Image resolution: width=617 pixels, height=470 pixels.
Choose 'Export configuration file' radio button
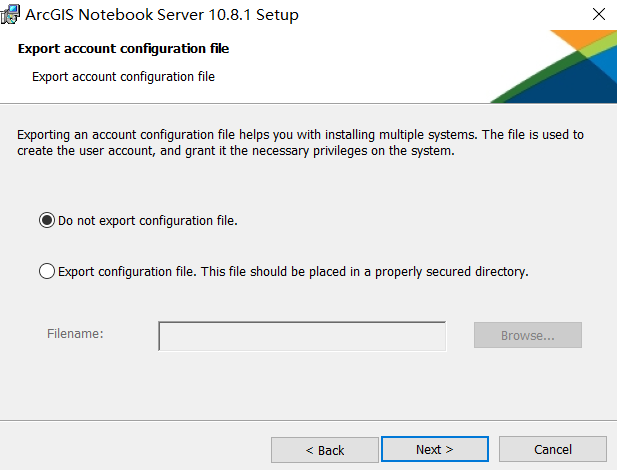[47, 271]
